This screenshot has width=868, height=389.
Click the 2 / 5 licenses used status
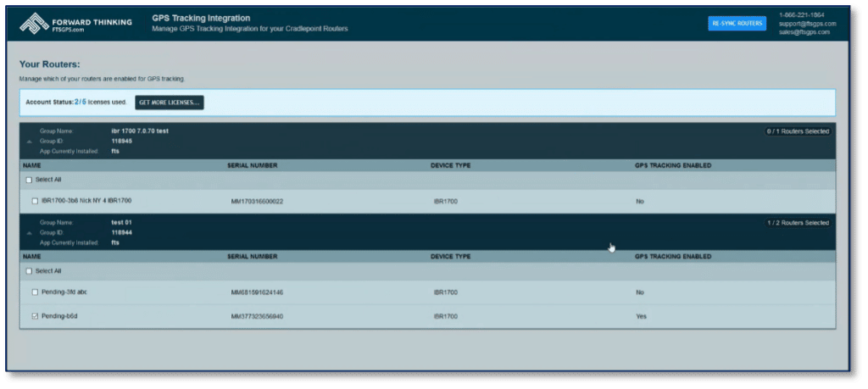76,103
